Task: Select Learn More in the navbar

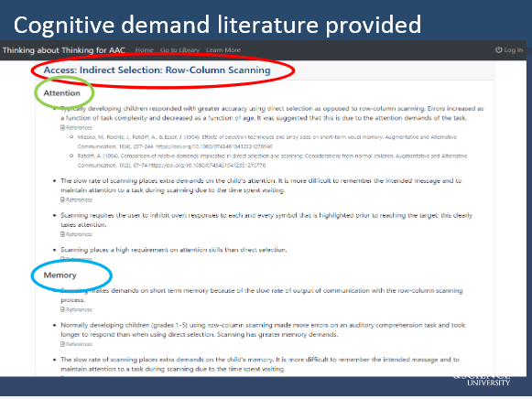Action: pyautogui.click(x=223, y=49)
